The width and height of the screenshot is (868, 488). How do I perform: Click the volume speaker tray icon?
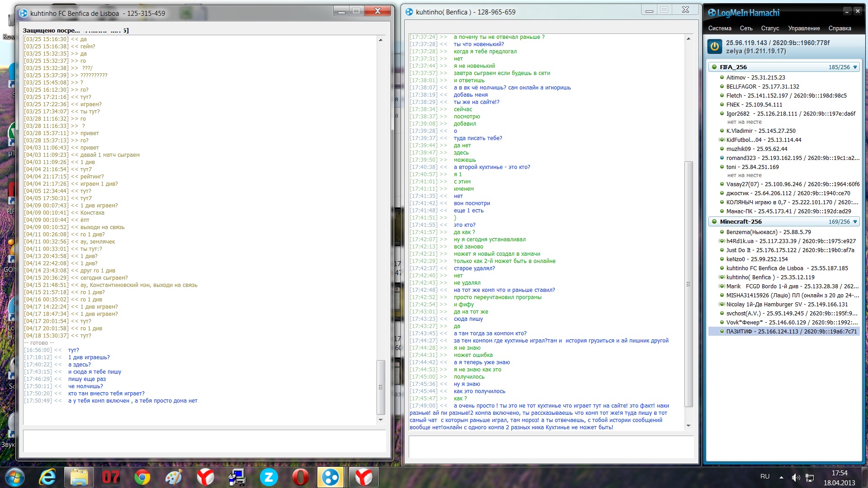(x=796, y=477)
